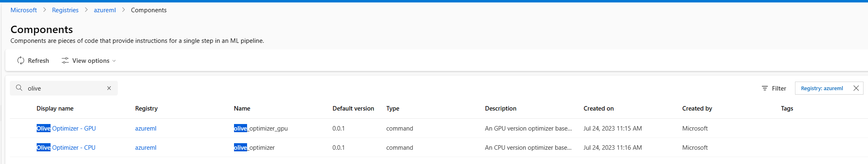Sort by Registry column header
The height and width of the screenshot is (164, 868).
146,109
